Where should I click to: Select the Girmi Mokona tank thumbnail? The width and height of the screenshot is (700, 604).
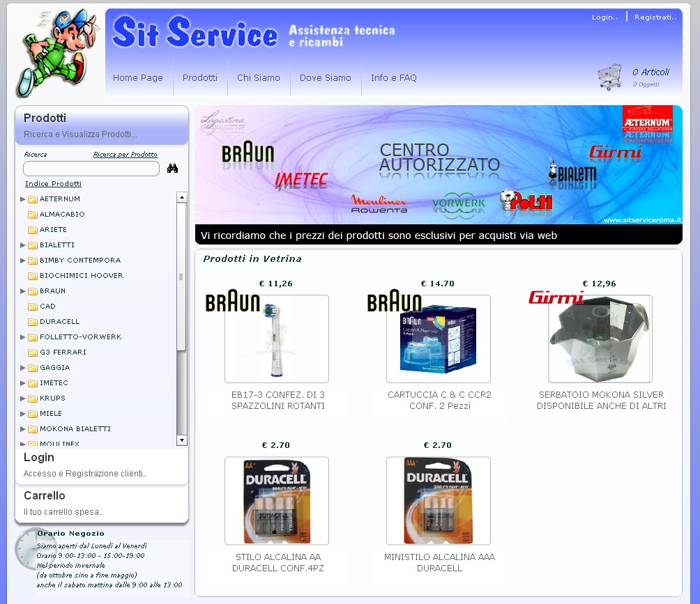coord(600,339)
